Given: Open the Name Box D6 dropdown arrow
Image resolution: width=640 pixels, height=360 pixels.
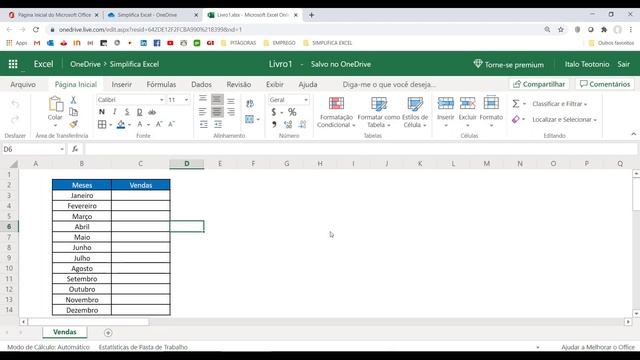Looking at the screenshot, I should (x=62, y=149).
